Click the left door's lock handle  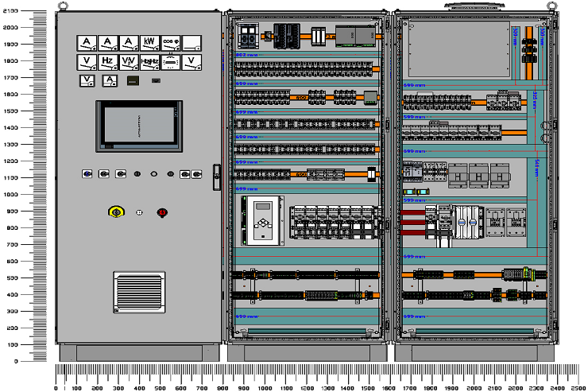215,177
